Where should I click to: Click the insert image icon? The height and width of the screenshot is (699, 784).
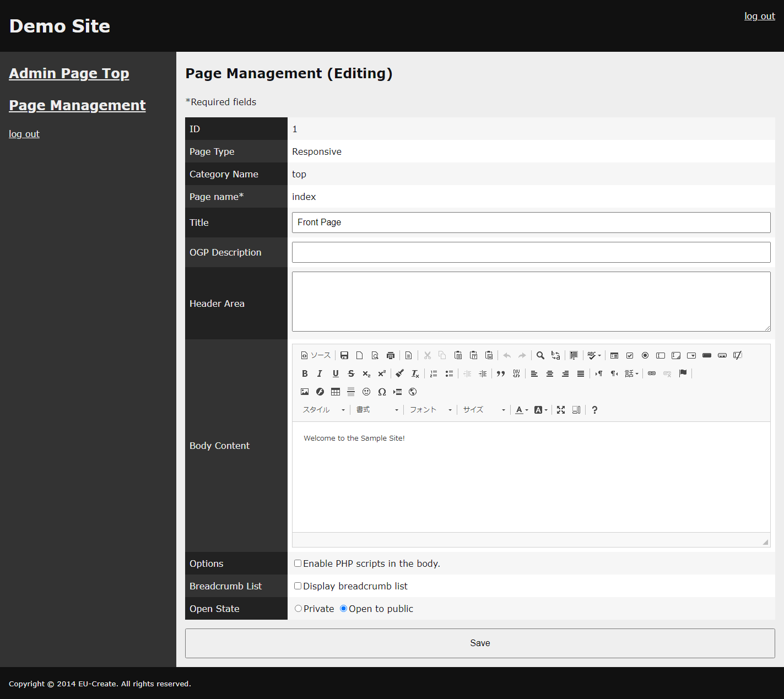tap(305, 392)
